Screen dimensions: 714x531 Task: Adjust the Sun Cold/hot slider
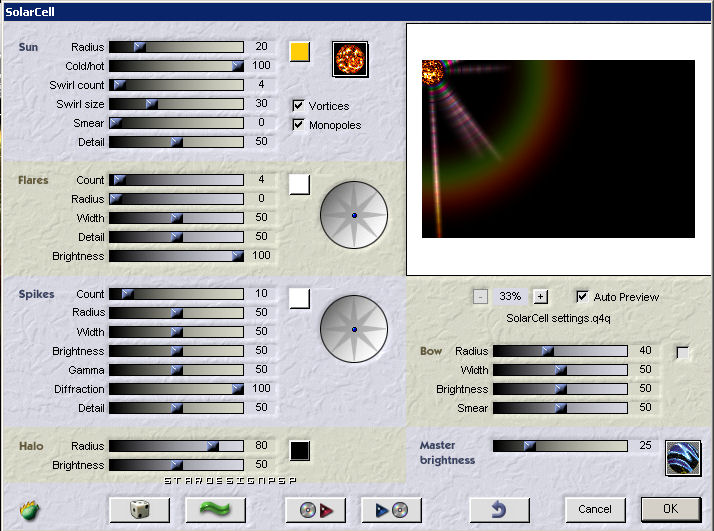(x=176, y=66)
